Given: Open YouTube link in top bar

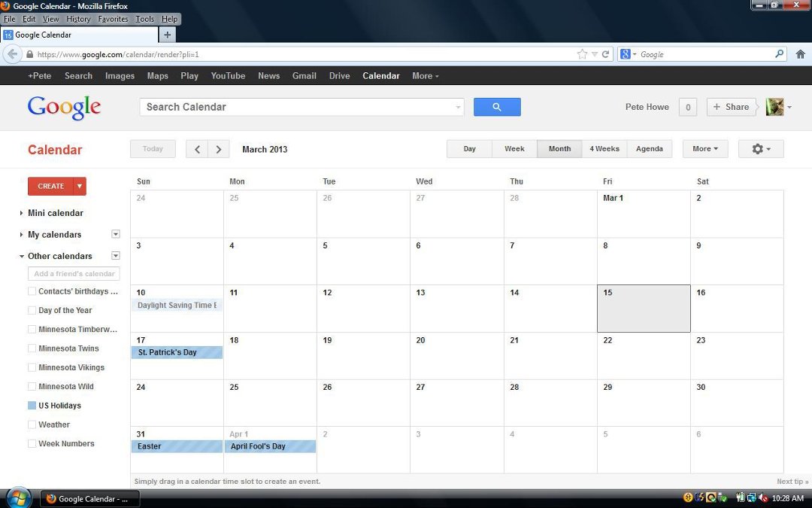Looking at the screenshot, I should [228, 76].
